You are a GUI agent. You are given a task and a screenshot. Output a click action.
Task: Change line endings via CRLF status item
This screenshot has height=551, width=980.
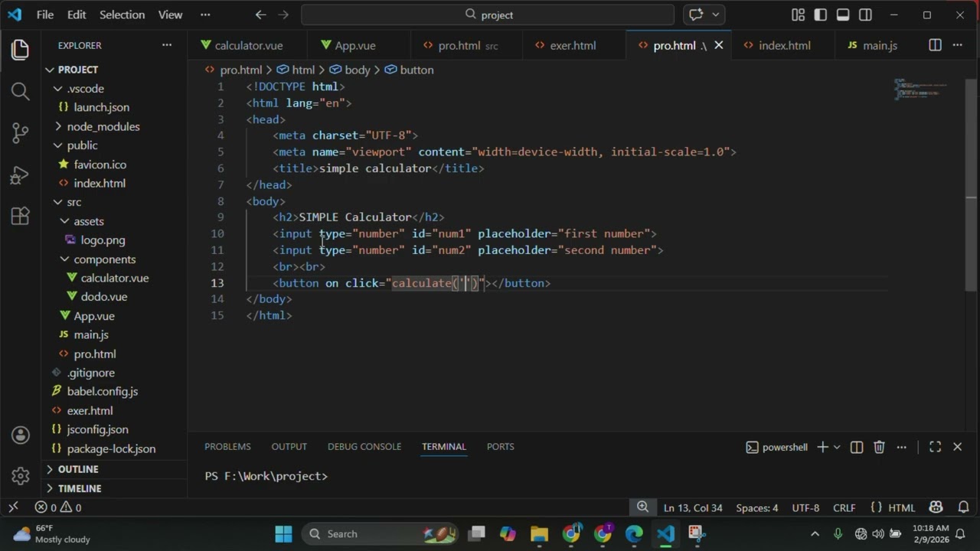(844, 507)
